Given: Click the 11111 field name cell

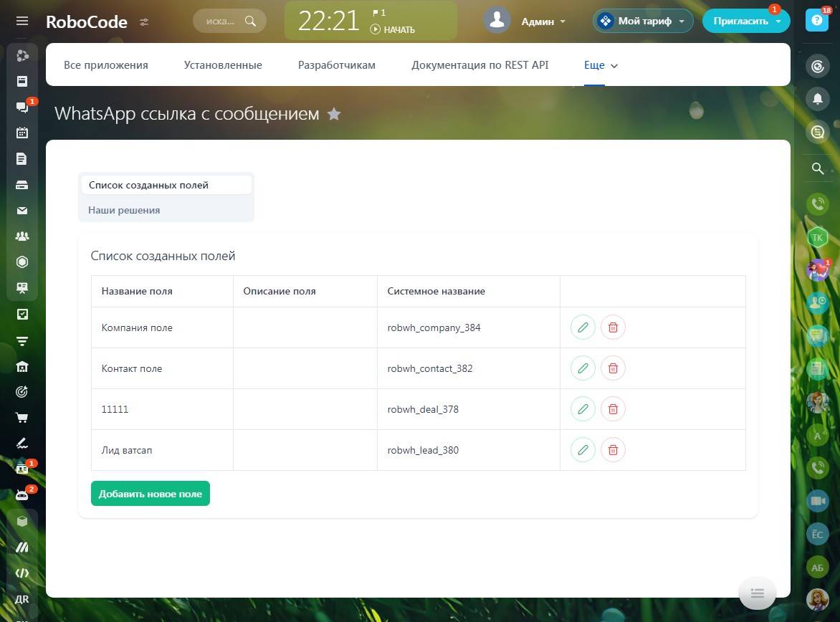Looking at the screenshot, I should [162, 409].
